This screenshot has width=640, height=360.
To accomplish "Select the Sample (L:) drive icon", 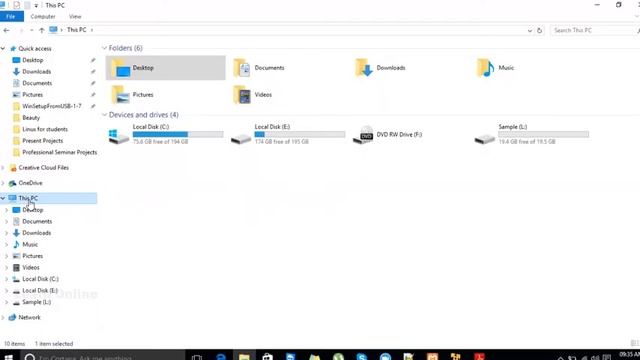I will tap(484, 139).
